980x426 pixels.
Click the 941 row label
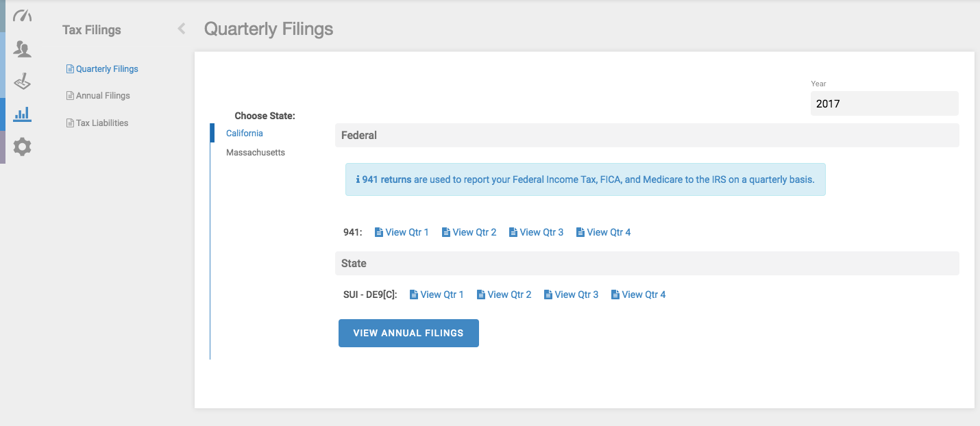coord(353,232)
